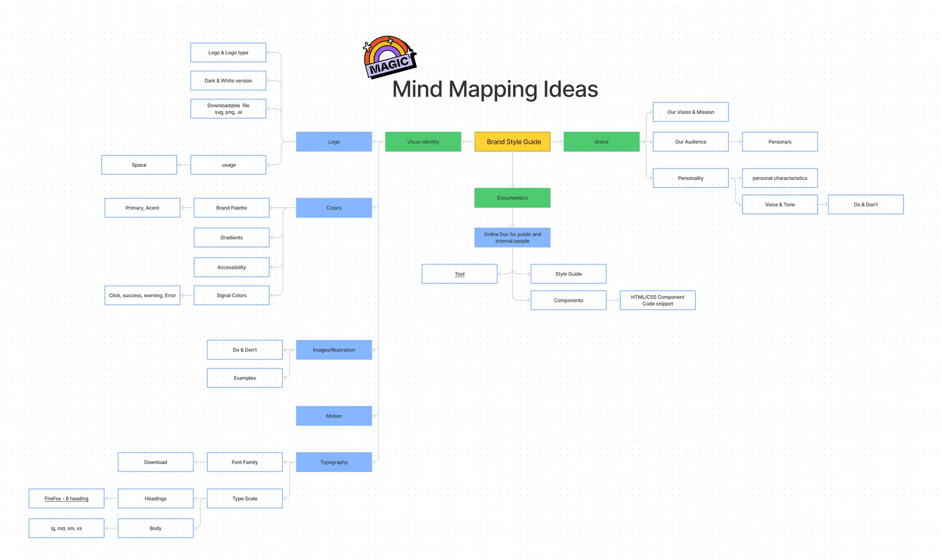Select the Brand Palette box
Viewport: 942px width, 560px height.
tap(232, 208)
